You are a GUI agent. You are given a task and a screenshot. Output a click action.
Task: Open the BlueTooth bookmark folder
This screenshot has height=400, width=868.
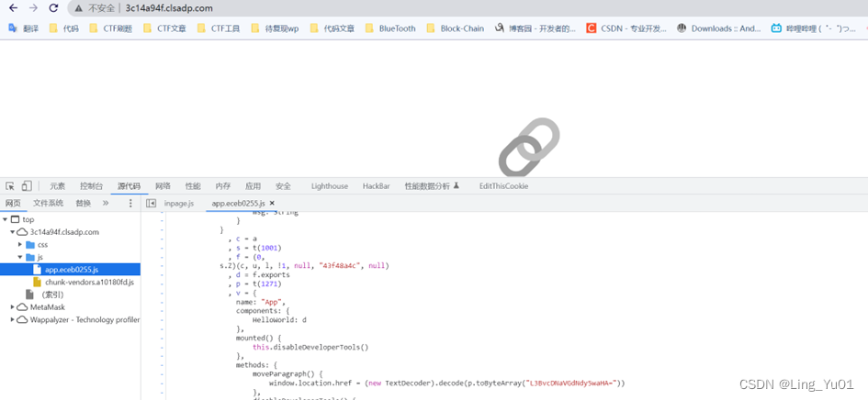390,28
